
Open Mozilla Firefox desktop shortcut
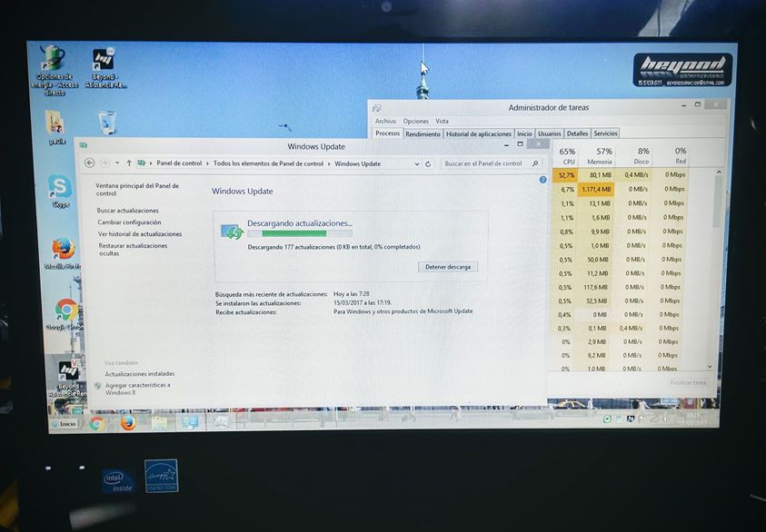point(63,249)
